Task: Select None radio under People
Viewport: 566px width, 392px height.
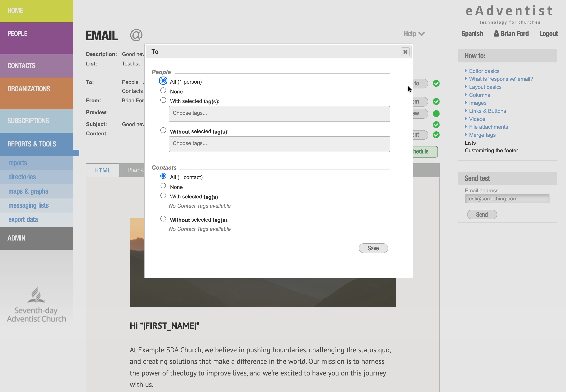Action: [163, 91]
